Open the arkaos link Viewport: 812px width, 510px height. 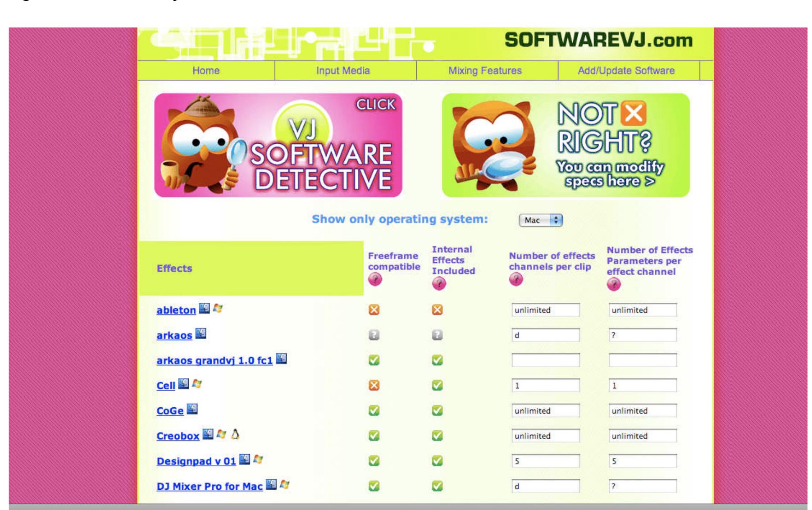[174, 335]
